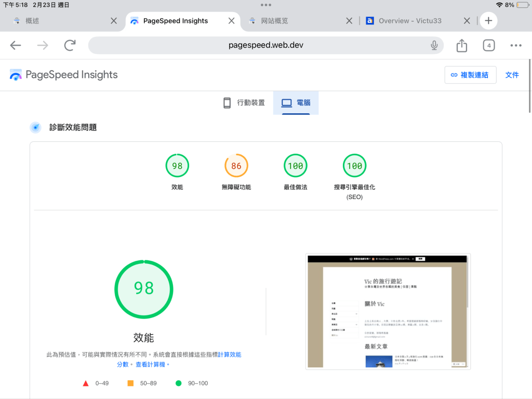Click the 複製連結 button

click(x=470, y=75)
